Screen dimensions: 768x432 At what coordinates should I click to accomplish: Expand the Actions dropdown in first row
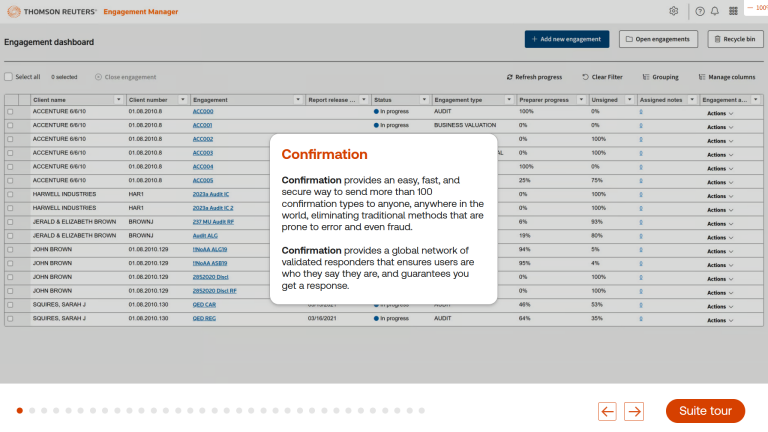click(x=720, y=112)
